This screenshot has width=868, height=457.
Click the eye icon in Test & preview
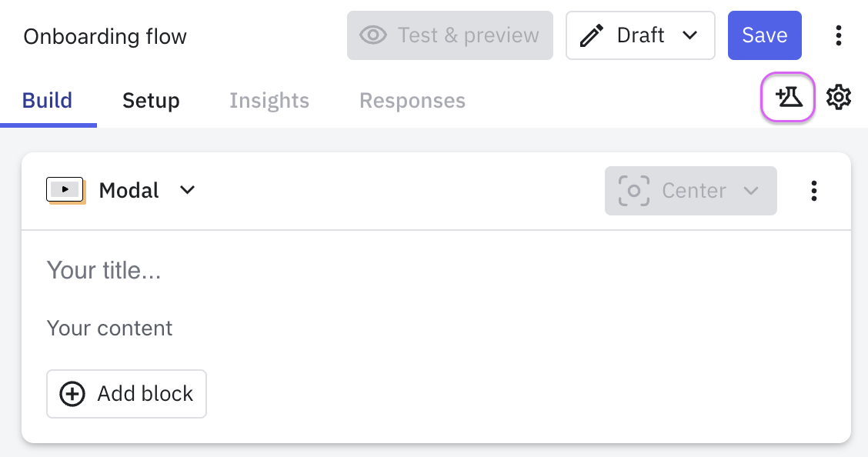coord(373,35)
